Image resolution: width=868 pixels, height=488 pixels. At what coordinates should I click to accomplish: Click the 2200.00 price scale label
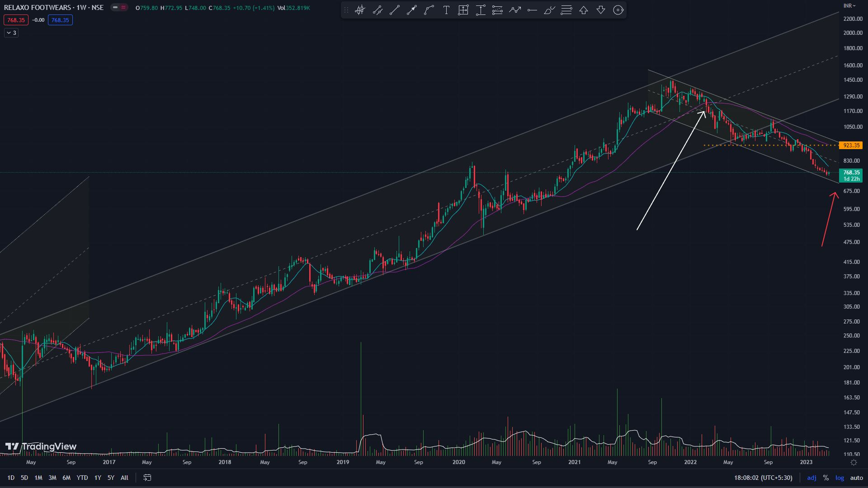point(853,19)
